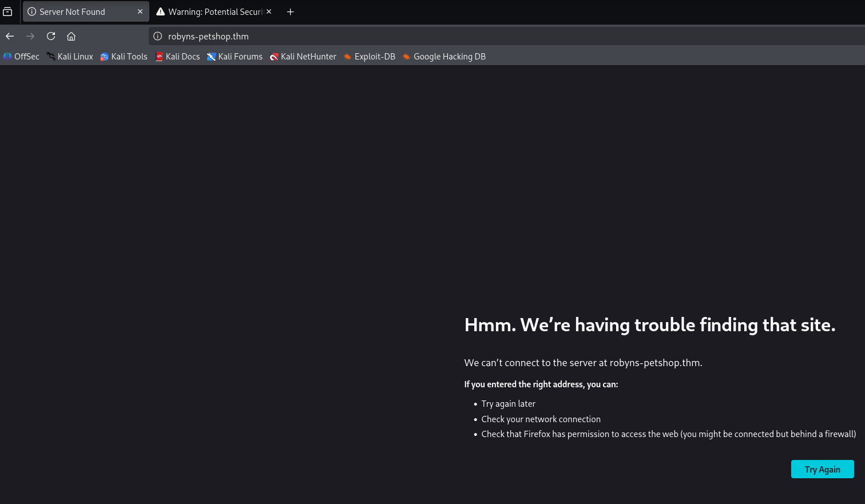Open the recent browsing tab overview icon
Screen dimensions: 865x504
coord(7,11)
